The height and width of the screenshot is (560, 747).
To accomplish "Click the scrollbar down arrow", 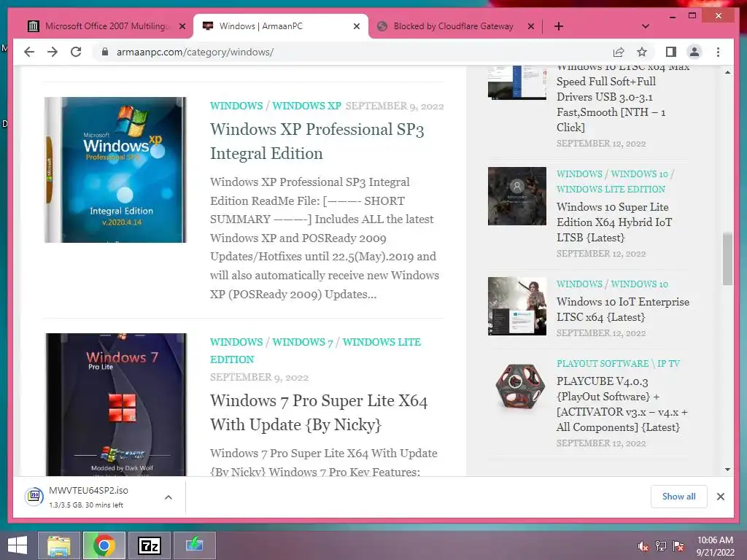I will point(727,470).
